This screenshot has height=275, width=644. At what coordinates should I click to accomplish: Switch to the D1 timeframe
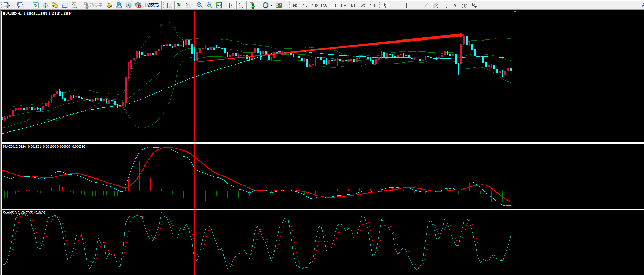(353, 5)
